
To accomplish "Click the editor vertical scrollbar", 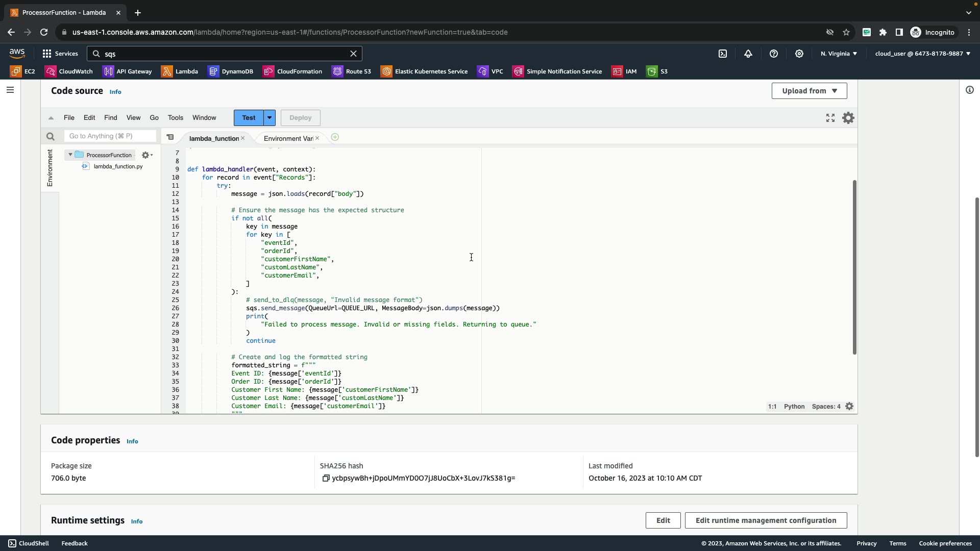I will tap(854, 267).
